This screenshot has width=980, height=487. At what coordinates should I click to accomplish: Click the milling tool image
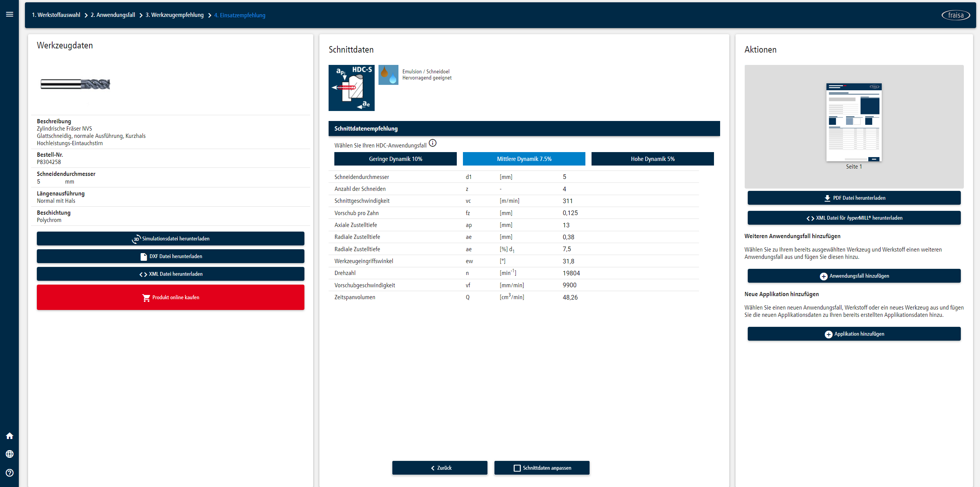click(75, 84)
